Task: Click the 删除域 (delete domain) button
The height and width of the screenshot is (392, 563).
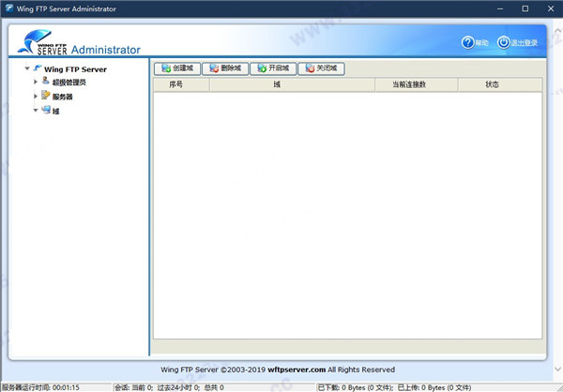Action: coord(225,68)
